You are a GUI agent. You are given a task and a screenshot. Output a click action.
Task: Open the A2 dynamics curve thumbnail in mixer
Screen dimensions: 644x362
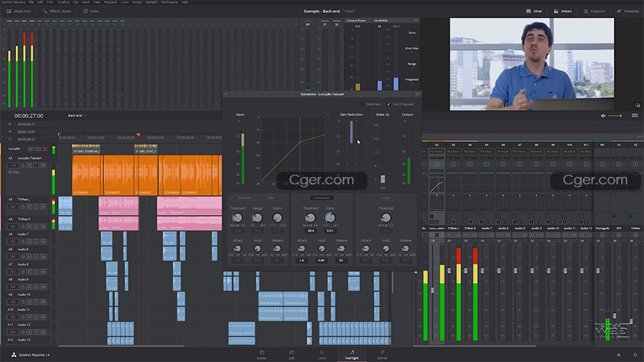coord(437,186)
